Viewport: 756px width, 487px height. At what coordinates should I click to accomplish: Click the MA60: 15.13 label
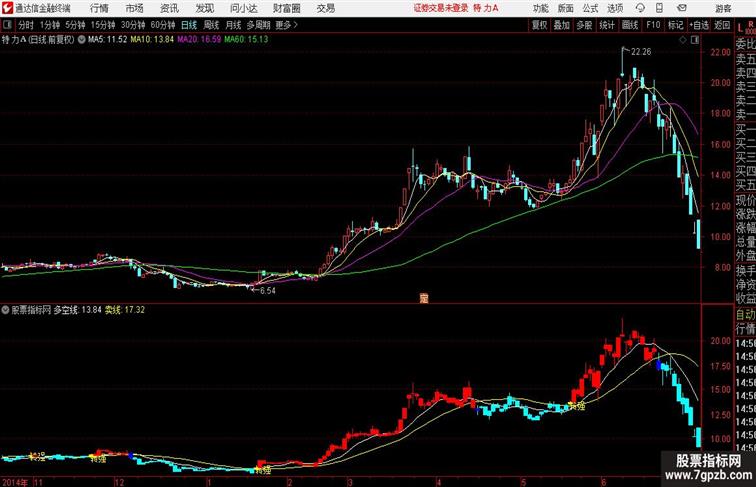click(246, 40)
